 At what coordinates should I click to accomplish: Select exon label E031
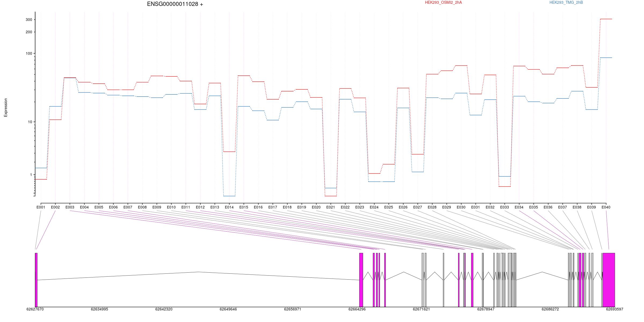(475, 207)
